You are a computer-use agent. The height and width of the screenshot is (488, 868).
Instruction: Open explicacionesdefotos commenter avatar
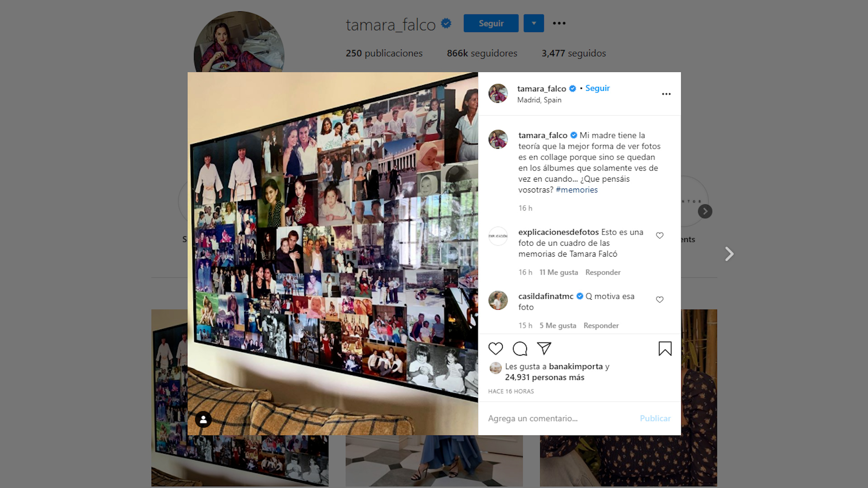pyautogui.click(x=498, y=236)
